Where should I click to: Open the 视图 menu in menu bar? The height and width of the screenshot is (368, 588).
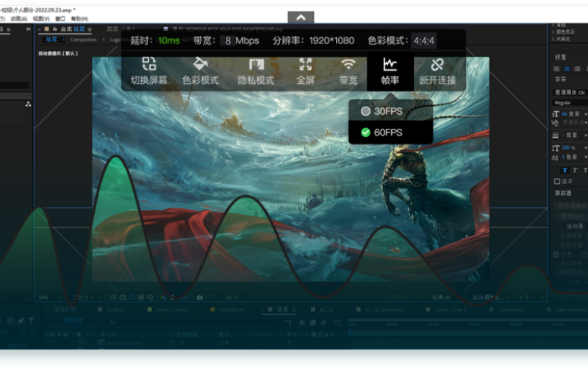[41, 18]
